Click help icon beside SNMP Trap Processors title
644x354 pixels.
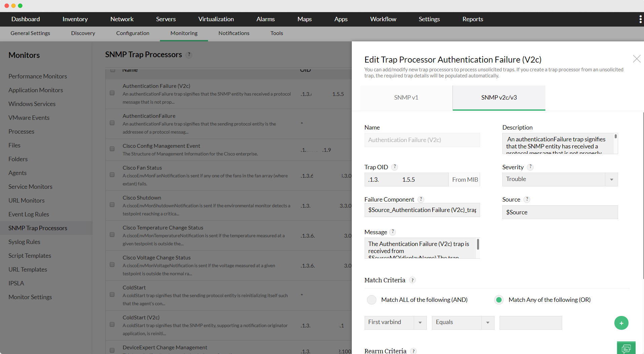tap(189, 55)
